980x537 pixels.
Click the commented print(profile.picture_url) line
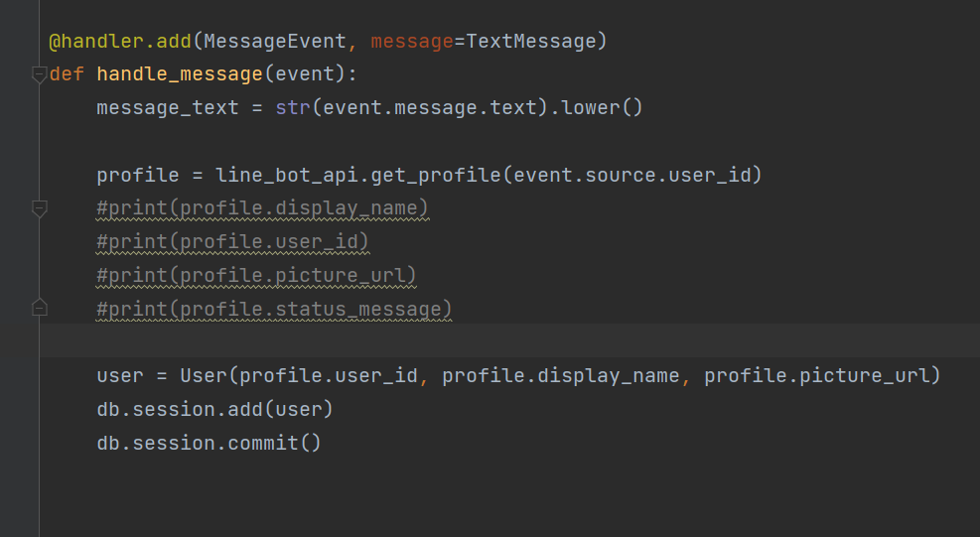(256, 276)
